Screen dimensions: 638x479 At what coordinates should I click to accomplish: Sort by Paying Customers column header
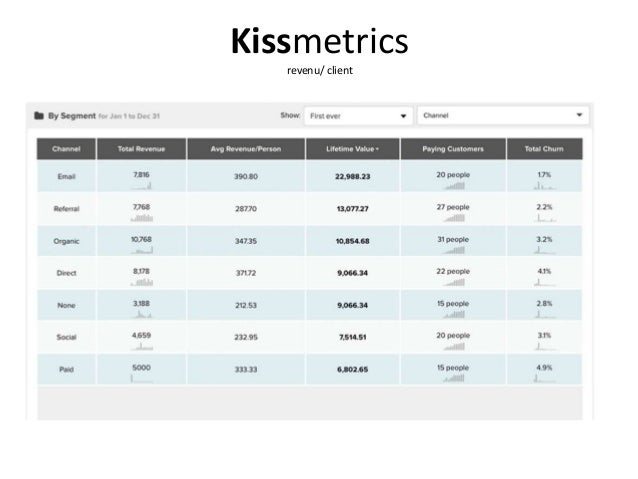click(x=453, y=149)
